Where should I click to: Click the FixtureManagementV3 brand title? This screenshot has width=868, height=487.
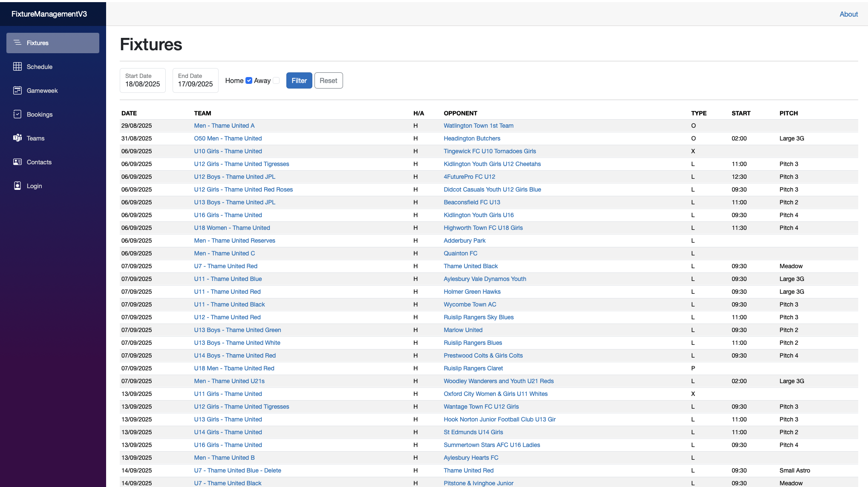point(49,14)
